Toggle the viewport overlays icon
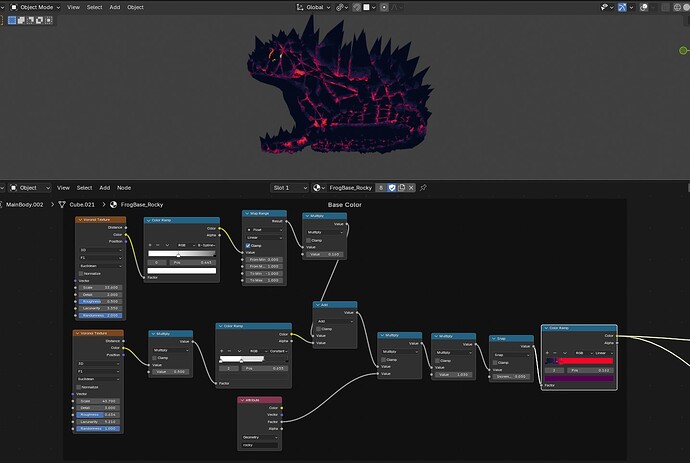The width and height of the screenshot is (690, 463). 644,7
